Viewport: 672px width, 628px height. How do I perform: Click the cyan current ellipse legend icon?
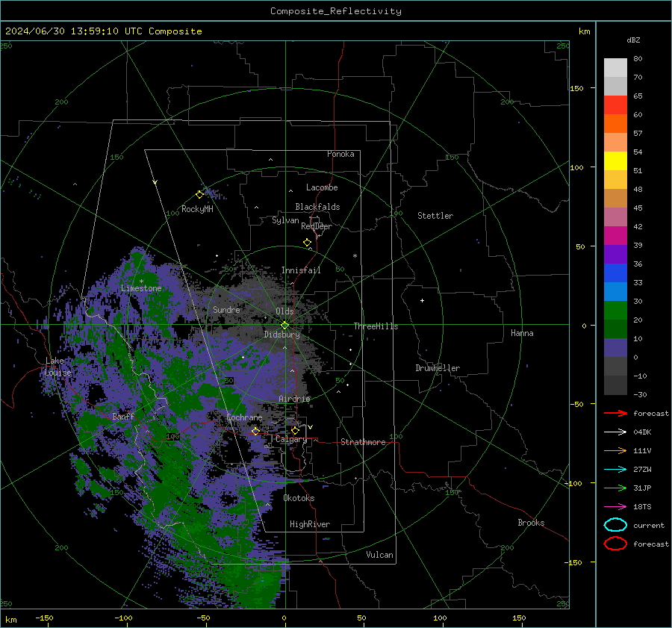coord(615,525)
